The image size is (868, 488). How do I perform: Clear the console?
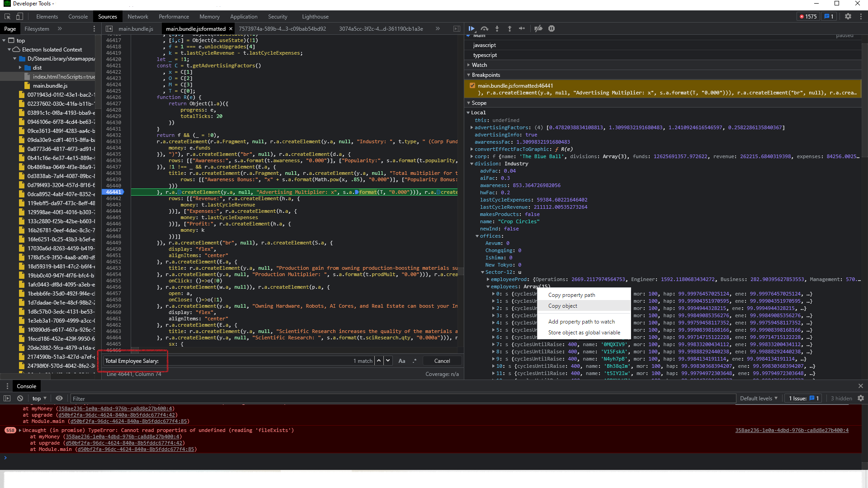(20, 398)
